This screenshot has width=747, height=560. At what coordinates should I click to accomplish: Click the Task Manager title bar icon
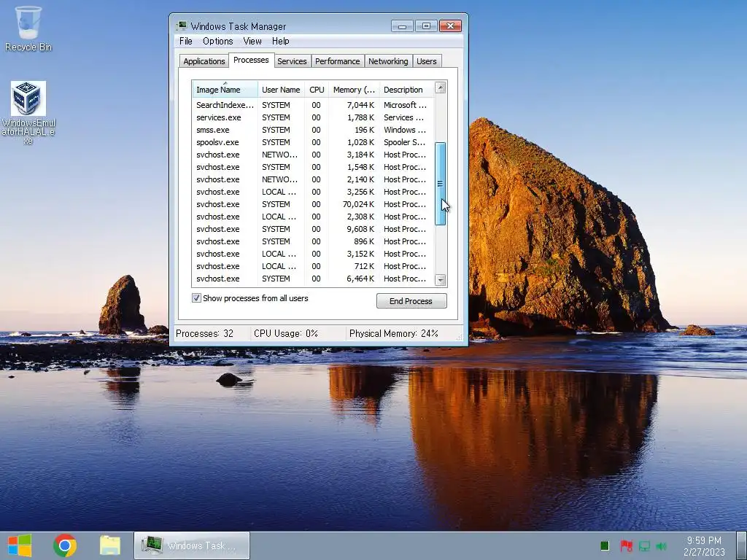click(182, 26)
